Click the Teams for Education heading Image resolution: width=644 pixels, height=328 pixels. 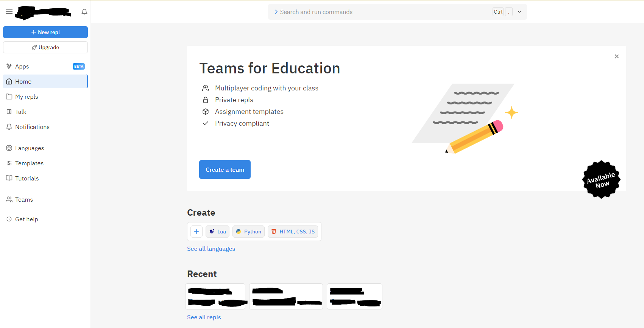(270, 68)
